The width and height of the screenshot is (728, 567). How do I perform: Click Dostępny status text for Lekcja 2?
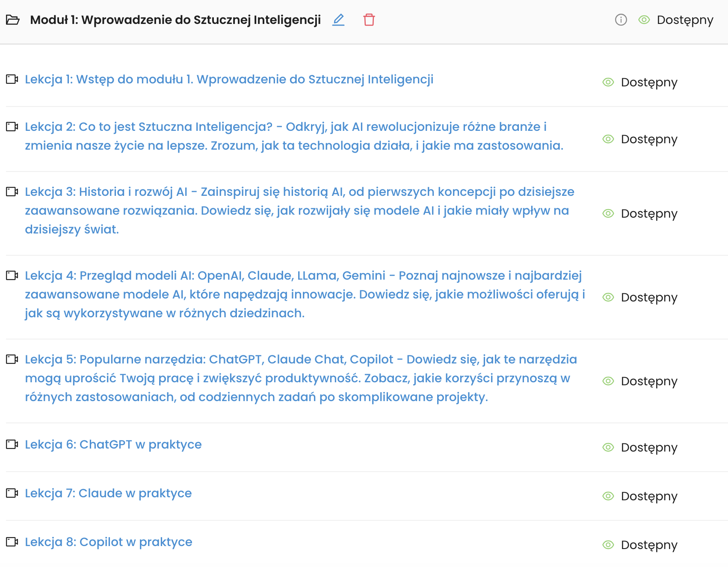point(649,139)
